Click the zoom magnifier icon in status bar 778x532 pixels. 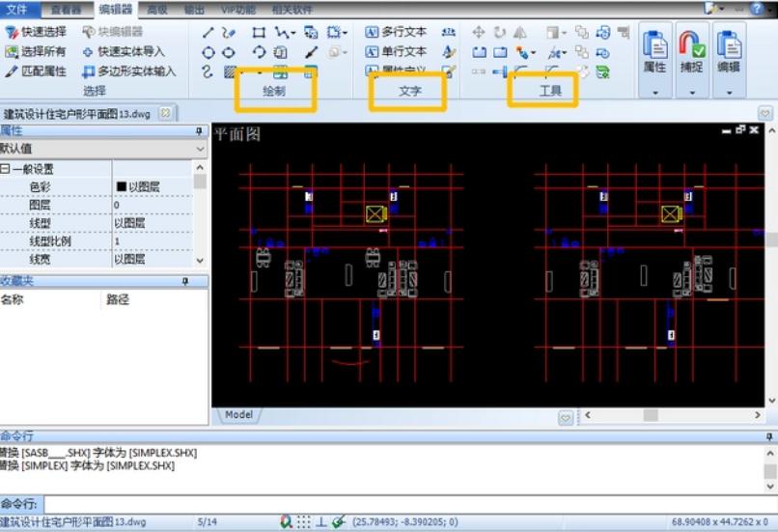(x=286, y=521)
